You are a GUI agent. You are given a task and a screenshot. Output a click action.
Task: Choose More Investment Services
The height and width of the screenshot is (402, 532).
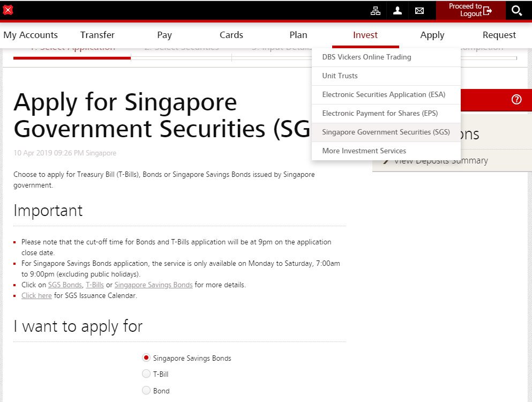coord(386,151)
